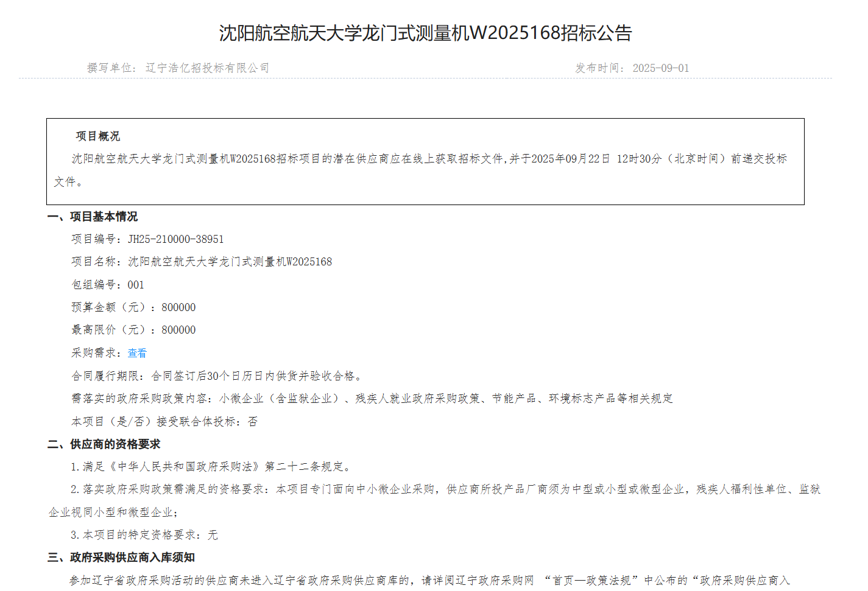868x591 pixels.
Task: Click the project number JH25-210000-38951
Action: tap(175, 239)
